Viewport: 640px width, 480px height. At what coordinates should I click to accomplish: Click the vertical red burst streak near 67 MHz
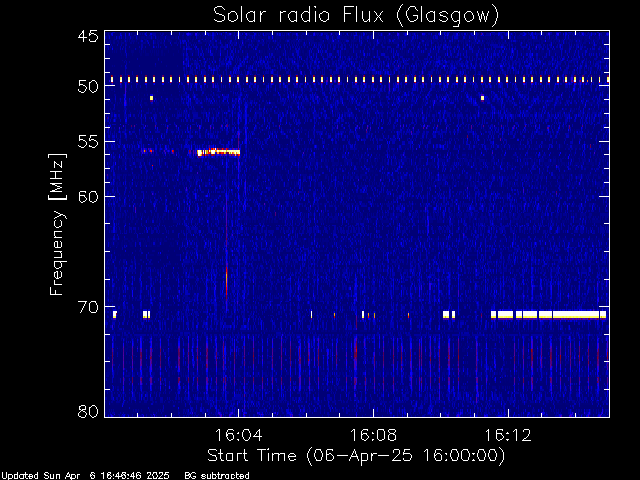click(227, 282)
